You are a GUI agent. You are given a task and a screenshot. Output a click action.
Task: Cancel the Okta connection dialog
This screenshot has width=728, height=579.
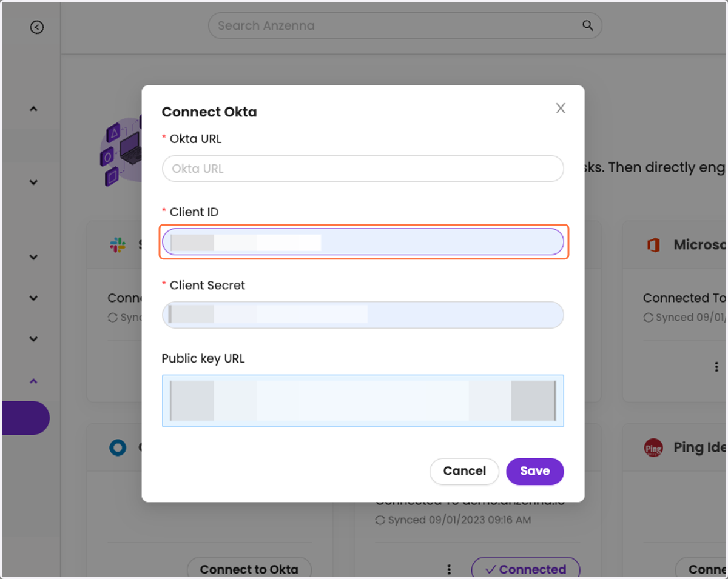coord(464,471)
